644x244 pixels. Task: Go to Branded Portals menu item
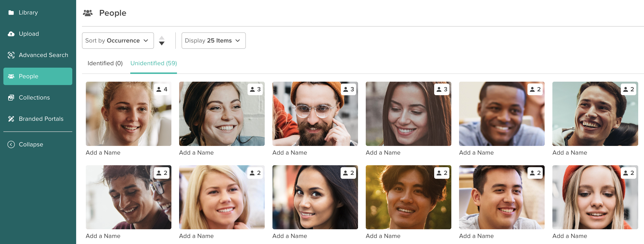point(41,119)
